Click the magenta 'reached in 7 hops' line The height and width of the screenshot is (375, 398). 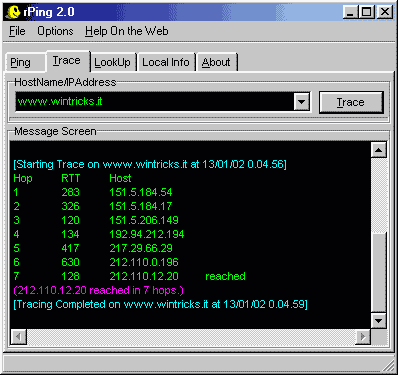(98, 290)
